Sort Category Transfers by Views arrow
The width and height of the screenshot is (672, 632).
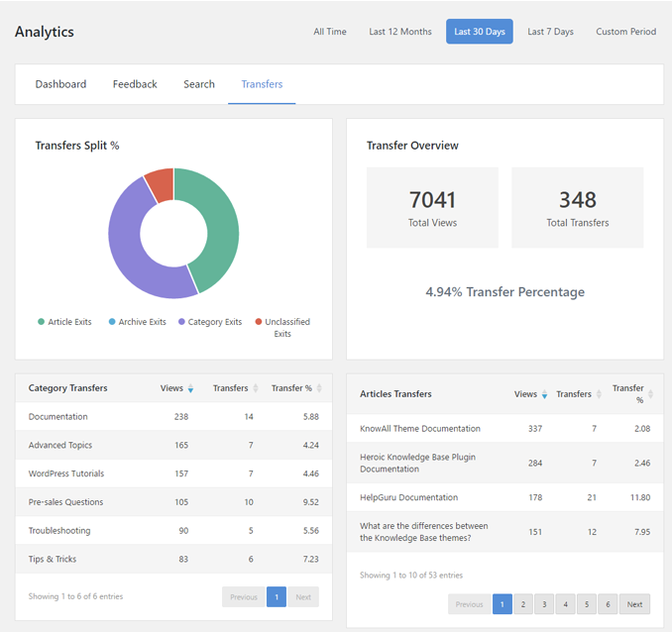(x=190, y=388)
